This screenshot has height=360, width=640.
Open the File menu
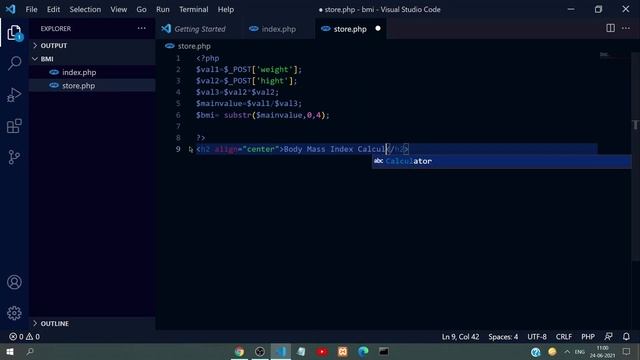tap(31, 9)
